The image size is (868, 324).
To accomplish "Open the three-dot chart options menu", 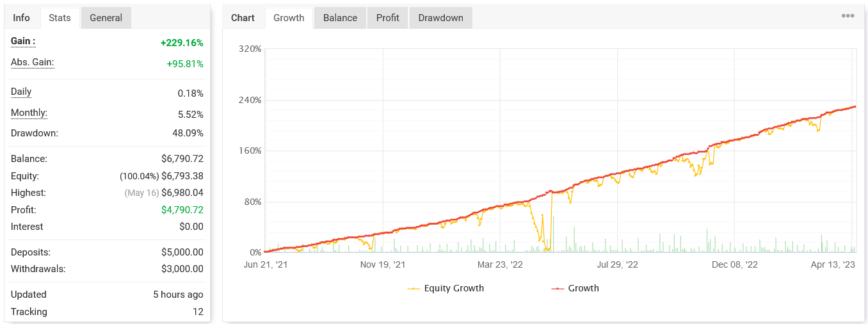I will (x=848, y=17).
